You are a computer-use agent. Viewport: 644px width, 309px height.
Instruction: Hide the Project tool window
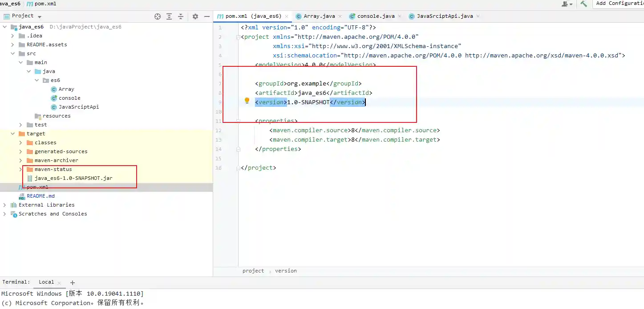tap(207, 16)
